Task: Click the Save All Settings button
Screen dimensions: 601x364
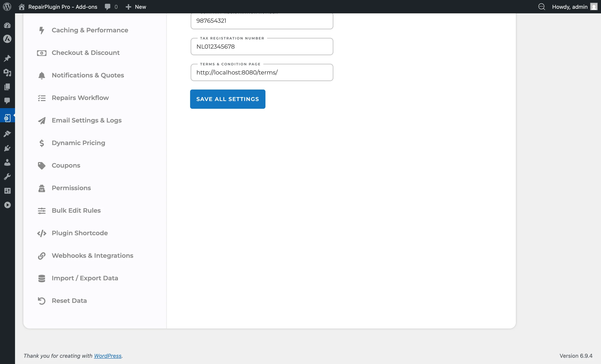Action: [227, 99]
